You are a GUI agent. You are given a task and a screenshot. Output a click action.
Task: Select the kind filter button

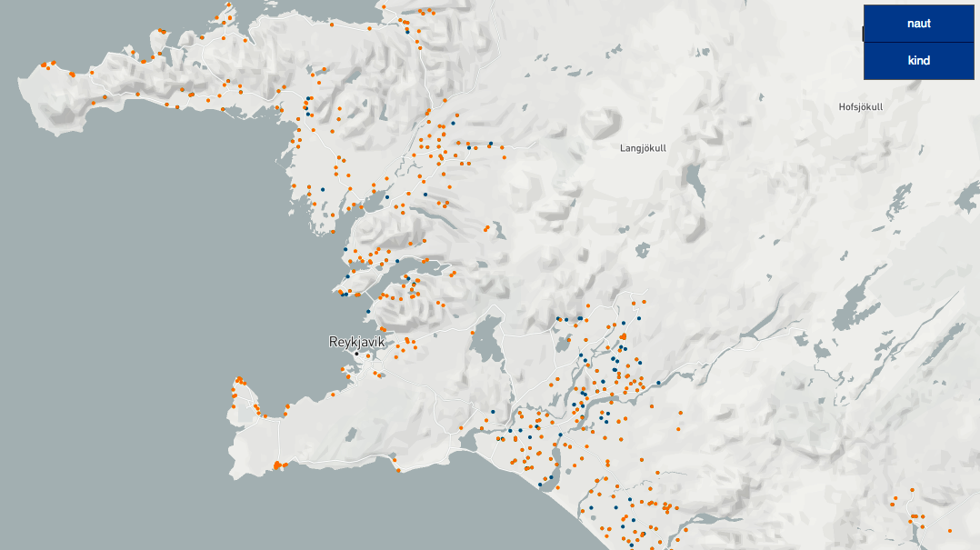918,61
